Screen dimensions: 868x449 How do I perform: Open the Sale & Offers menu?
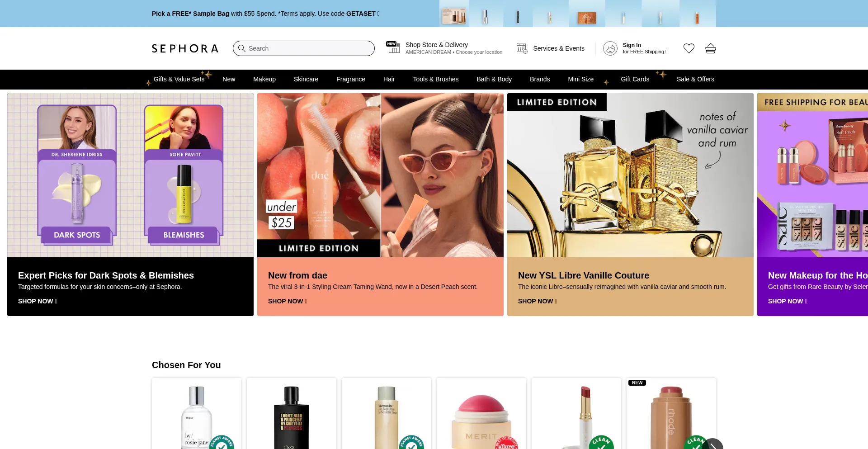click(695, 79)
